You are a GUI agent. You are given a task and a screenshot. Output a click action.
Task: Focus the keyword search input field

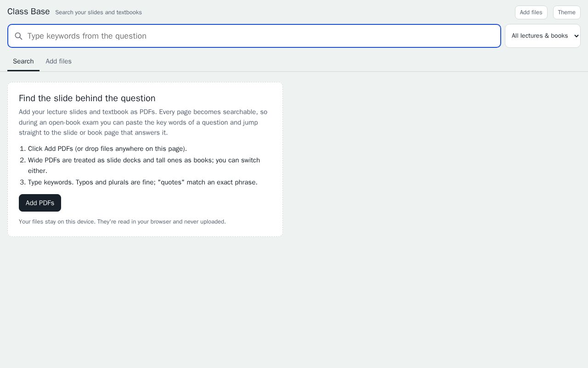point(254,36)
